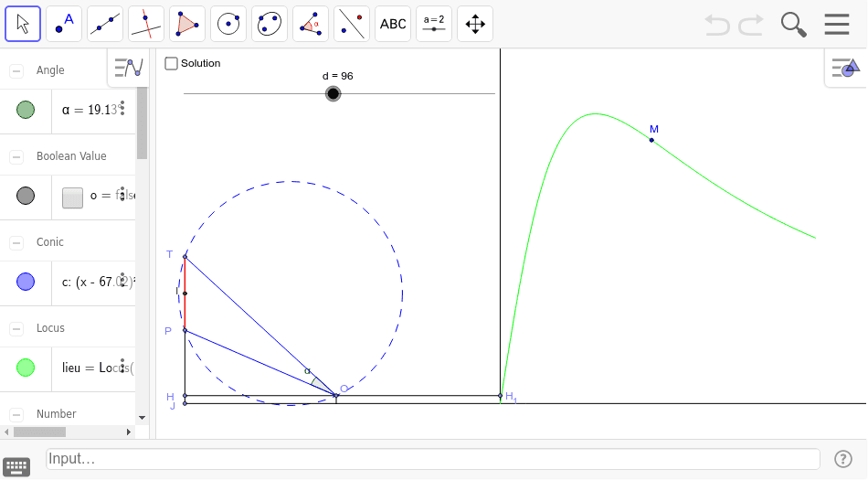Collapse the Conic category
This screenshot has height=480, width=868.
click(x=16, y=242)
